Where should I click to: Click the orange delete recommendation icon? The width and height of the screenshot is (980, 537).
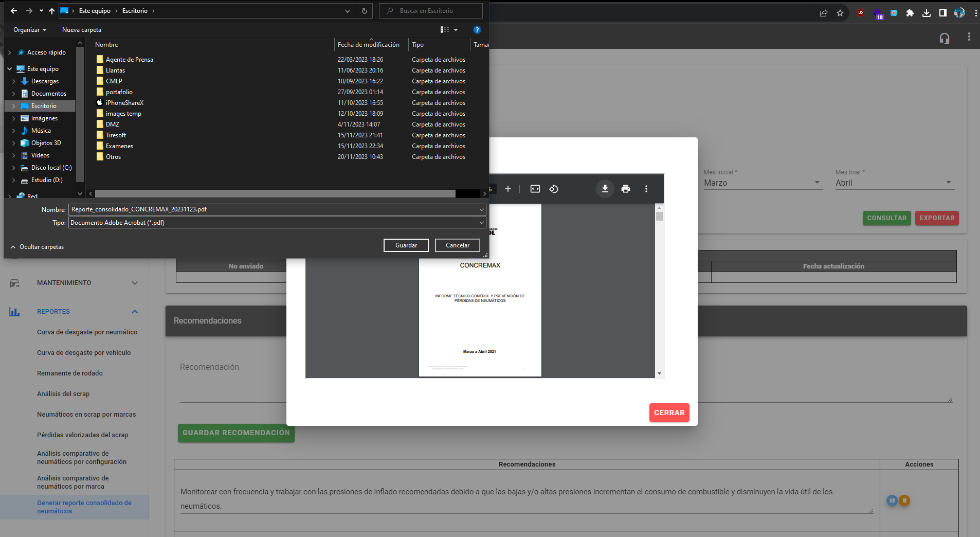904,500
